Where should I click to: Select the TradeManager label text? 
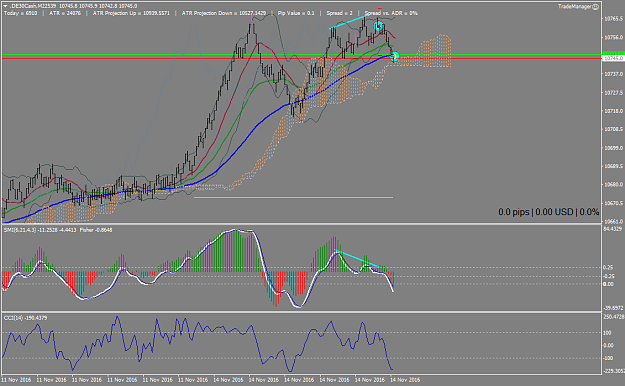pyautogui.click(x=575, y=6)
